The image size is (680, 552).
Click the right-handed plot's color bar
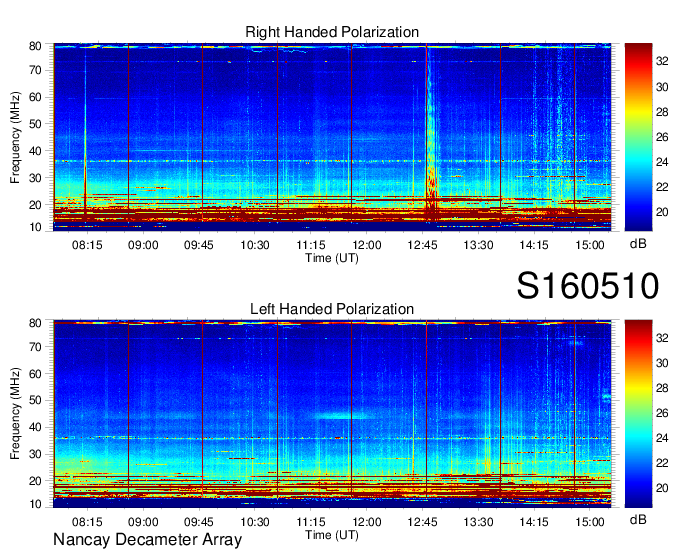click(x=638, y=137)
